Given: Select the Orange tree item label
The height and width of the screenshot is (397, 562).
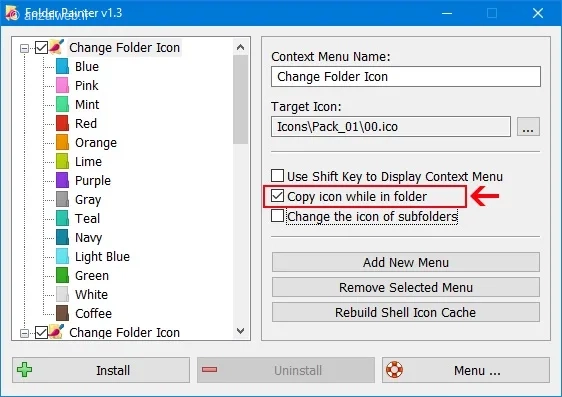Looking at the screenshot, I should (x=96, y=142).
